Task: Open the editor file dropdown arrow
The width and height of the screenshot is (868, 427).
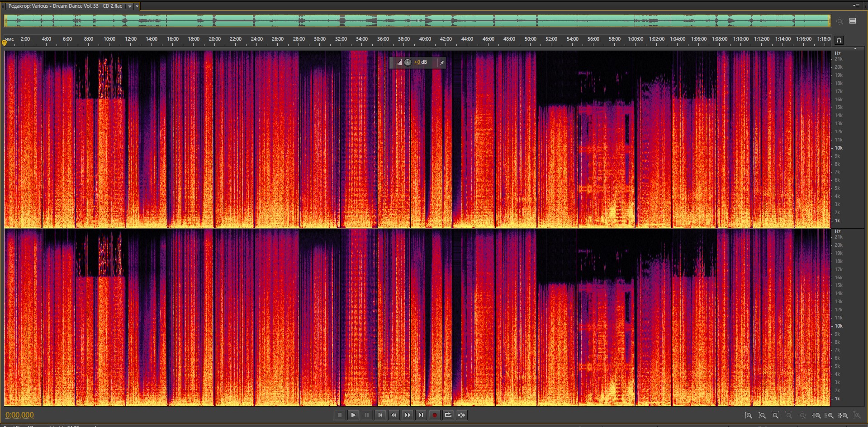Action: pos(130,6)
